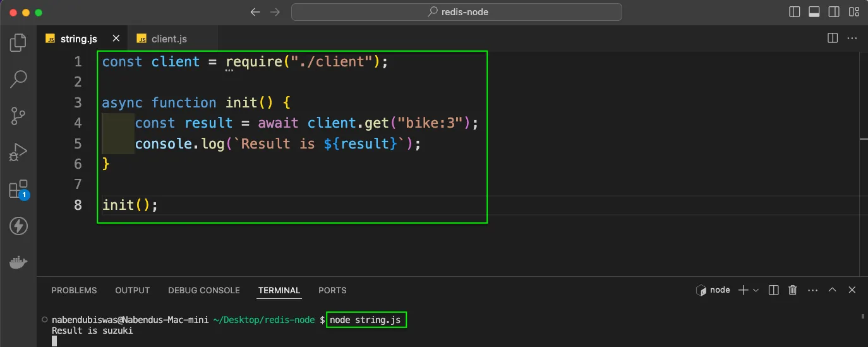The image size is (868, 347).
Task: Click line number 8 in the gutter
Action: (x=78, y=205)
